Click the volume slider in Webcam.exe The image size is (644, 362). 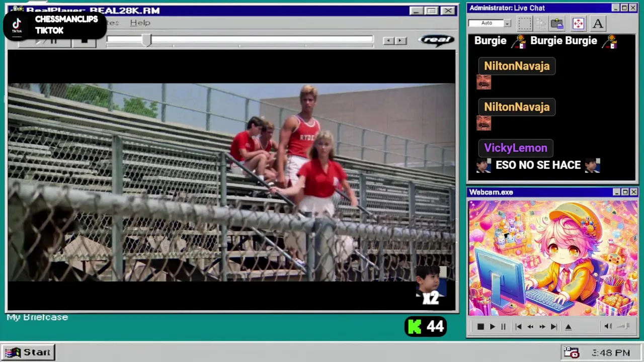tap(624, 326)
